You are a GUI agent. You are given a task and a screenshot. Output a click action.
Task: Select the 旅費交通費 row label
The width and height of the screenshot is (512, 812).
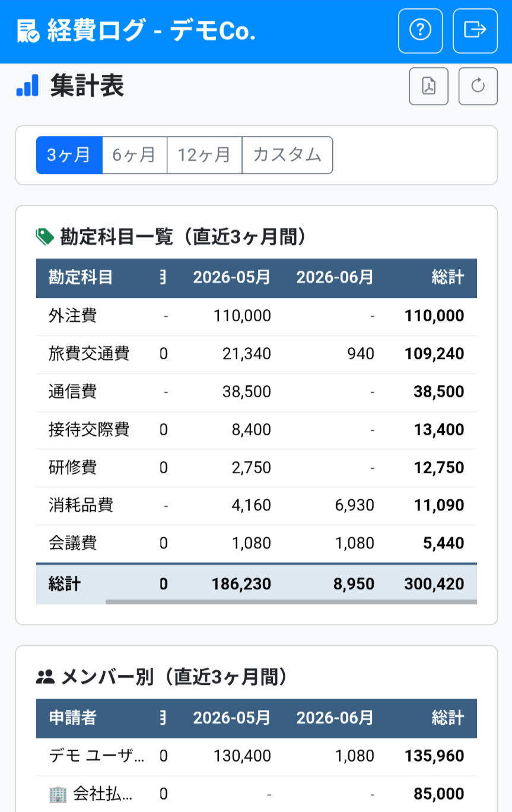(x=89, y=354)
